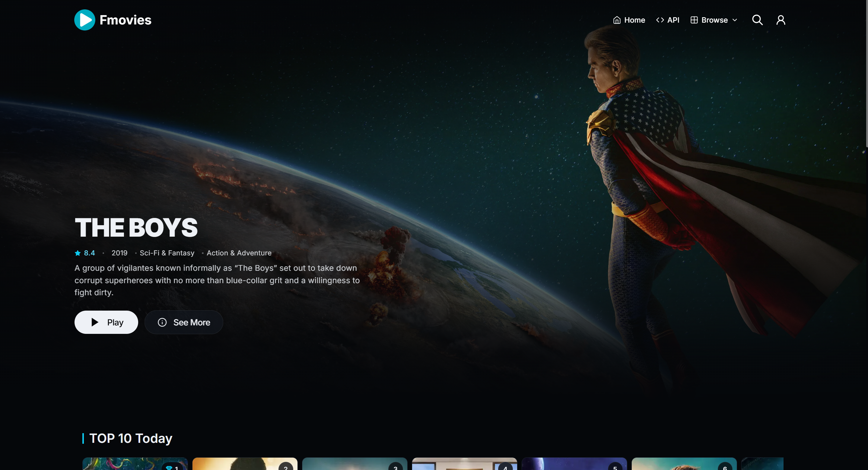Open the rank 1 poster thumbnail
This screenshot has width=868, height=470.
[x=135, y=464]
